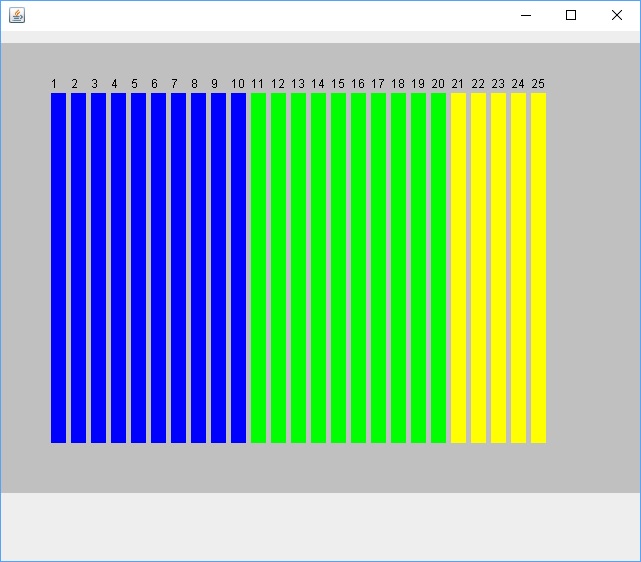Viewport: 641px width, 562px height.
Task: Click the number label 12 above bars
Action: 278,84
